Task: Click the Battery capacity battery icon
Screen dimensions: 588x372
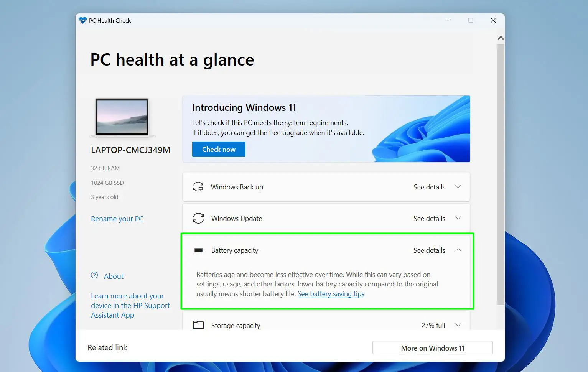Action: click(x=198, y=250)
